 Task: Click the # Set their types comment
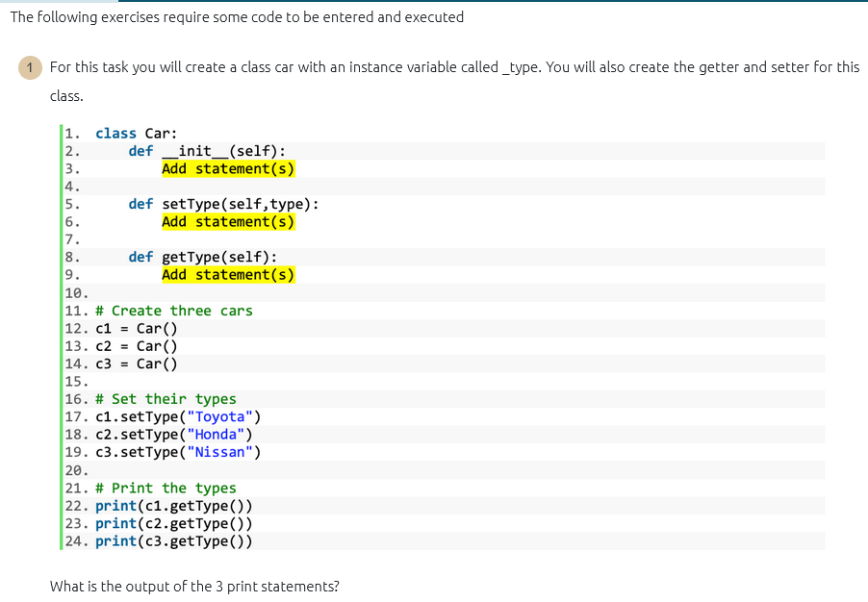click(166, 398)
